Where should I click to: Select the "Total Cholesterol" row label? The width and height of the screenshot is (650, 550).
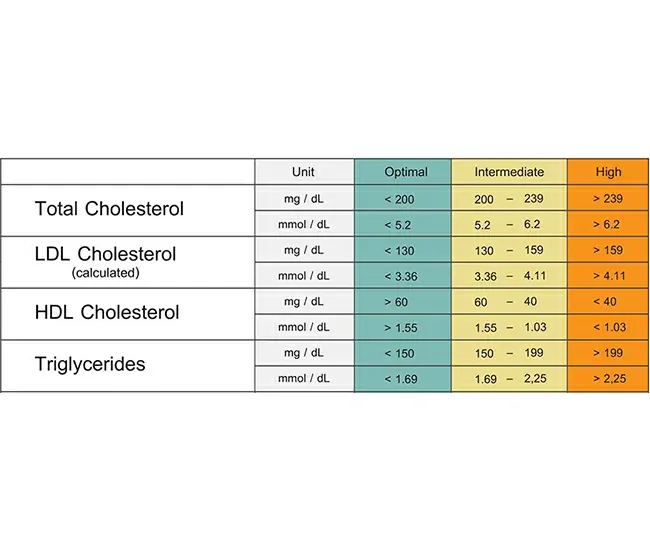(109, 209)
